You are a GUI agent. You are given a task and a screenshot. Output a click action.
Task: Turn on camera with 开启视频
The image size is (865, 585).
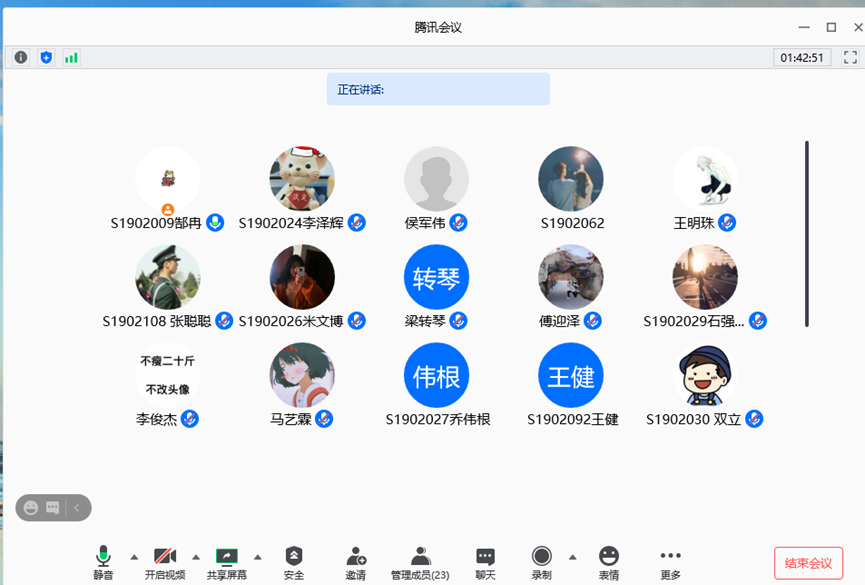coord(165,562)
